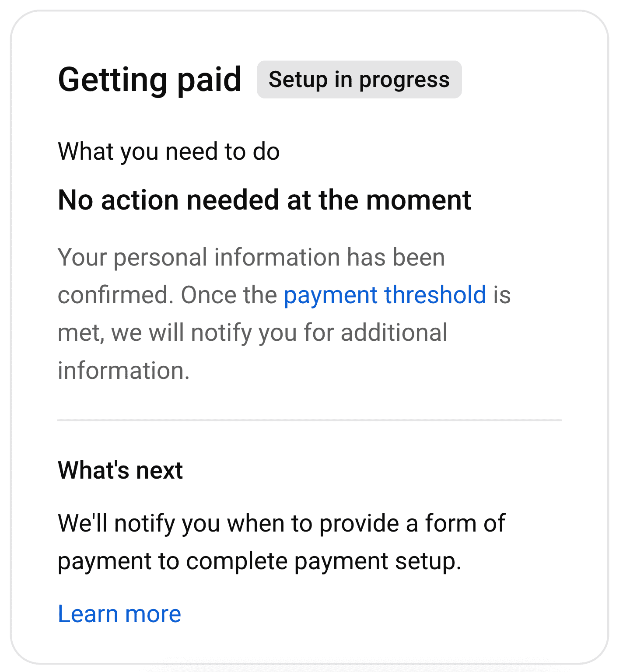Image resolution: width=623 pixels, height=672 pixels.
Task: Click the line payment to complete payment setup.
Action: (260, 562)
